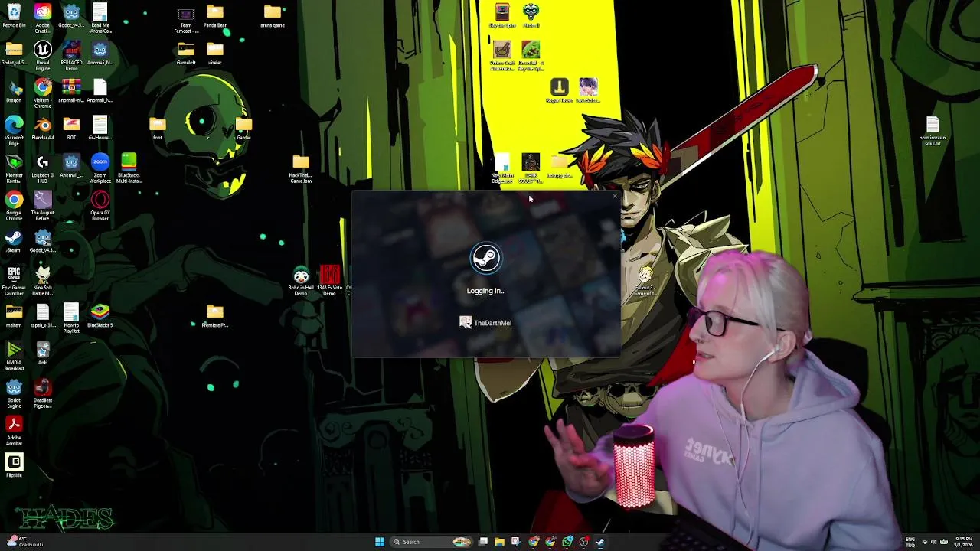980x551 pixels.
Task: Open the NVIDIA Broadcast desktop shortcut
Action: (x=14, y=356)
